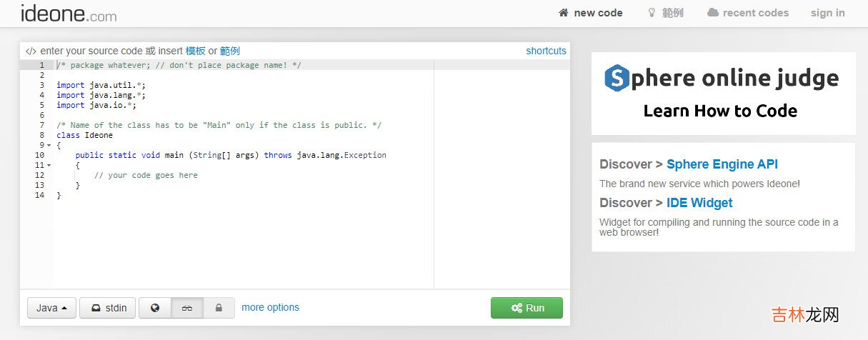868x340 pixels.
Task: Click the stdin button
Action: click(x=107, y=308)
